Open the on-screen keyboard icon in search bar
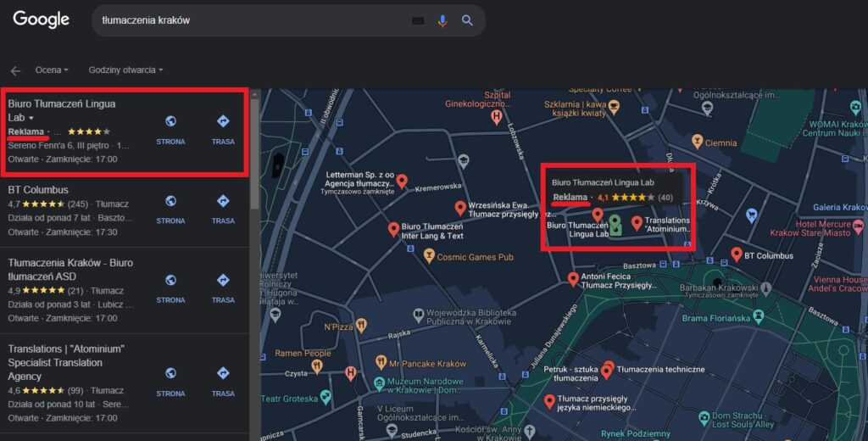This screenshot has width=868, height=441. [418, 21]
